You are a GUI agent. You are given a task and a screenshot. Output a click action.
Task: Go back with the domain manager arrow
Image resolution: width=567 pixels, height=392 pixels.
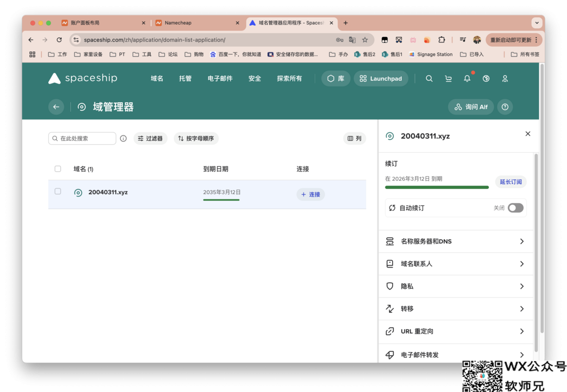(56, 107)
